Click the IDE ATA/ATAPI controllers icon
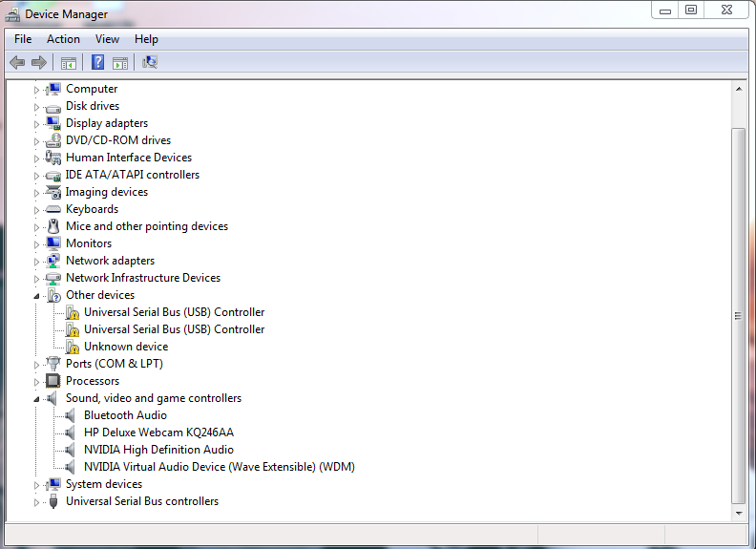This screenshot has width=756, height=549. coord(53,176)
